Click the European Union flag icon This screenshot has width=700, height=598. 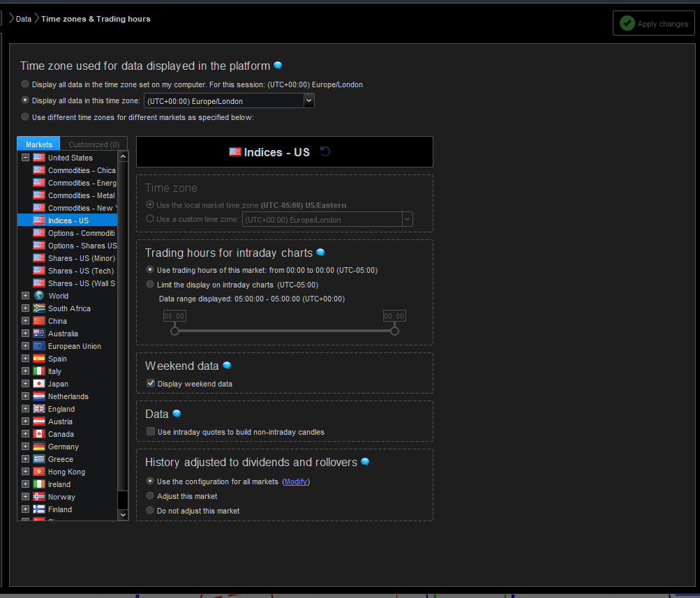point(39,346)
